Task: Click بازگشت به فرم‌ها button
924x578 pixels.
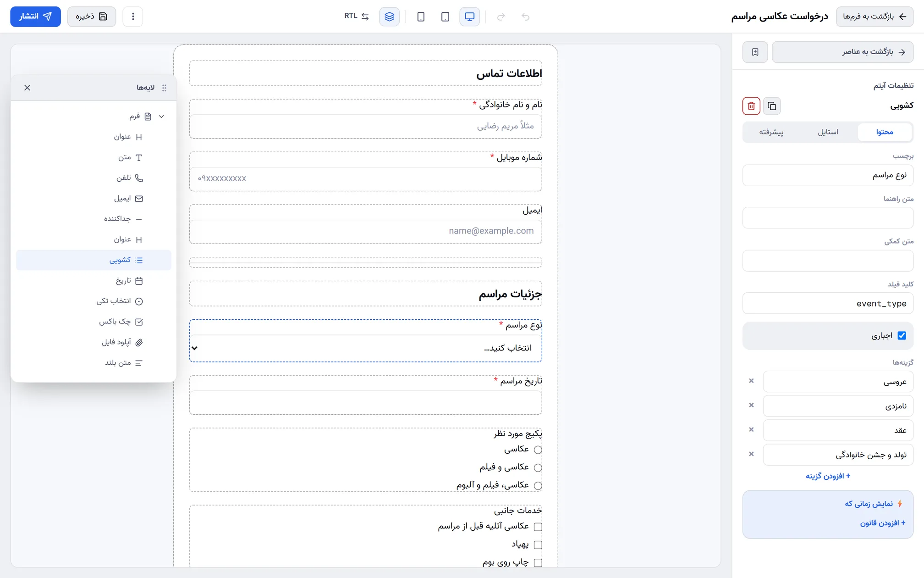Action: pyautogui.click(x=874, y=17)
